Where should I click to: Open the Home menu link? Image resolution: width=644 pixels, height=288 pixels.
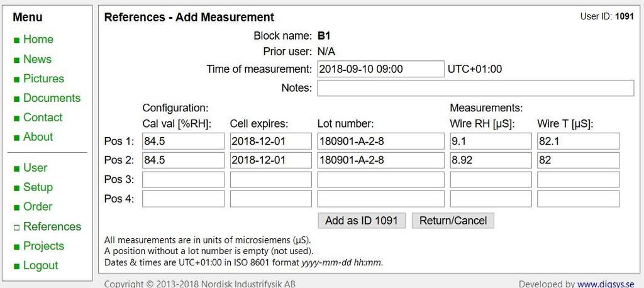38,39
